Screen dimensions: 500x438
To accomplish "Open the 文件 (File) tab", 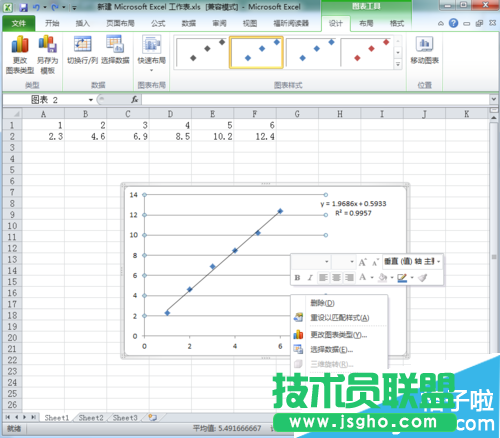I will pos(19,23).
